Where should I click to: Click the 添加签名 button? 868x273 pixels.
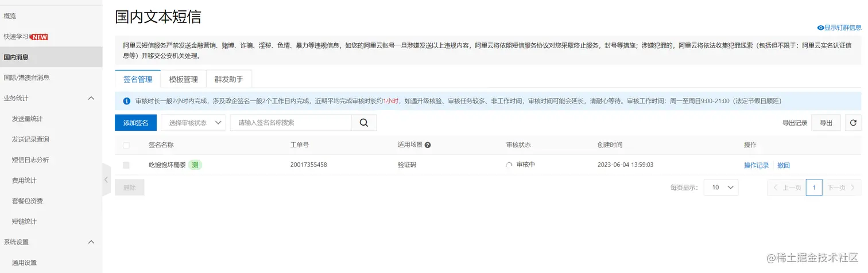point(135,123)
